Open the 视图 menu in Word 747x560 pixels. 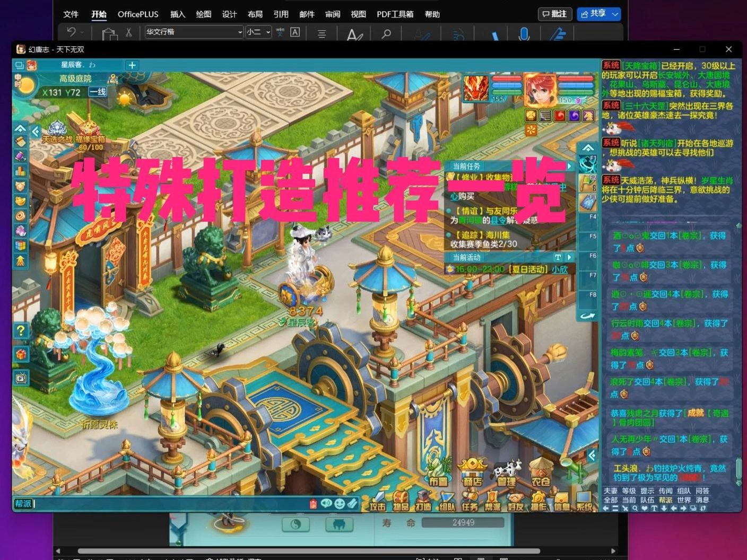pyautogui.click(x=358, y=14)
